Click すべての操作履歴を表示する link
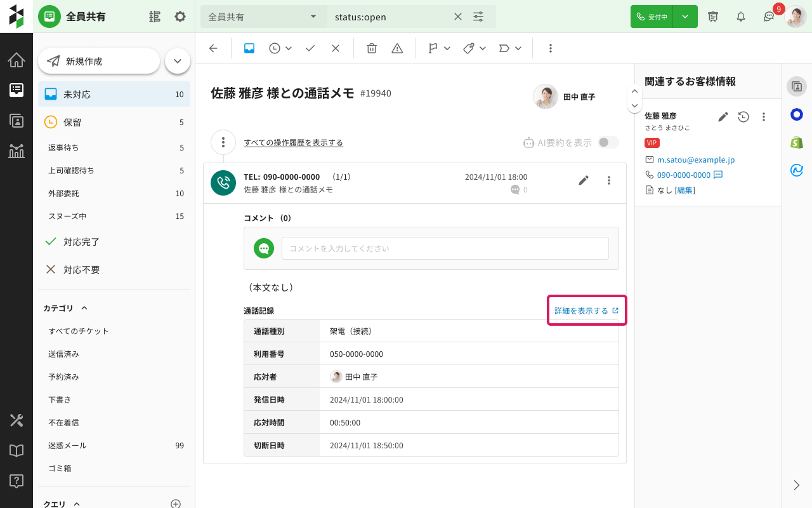 pyautogui.click(x=293, y=143)
